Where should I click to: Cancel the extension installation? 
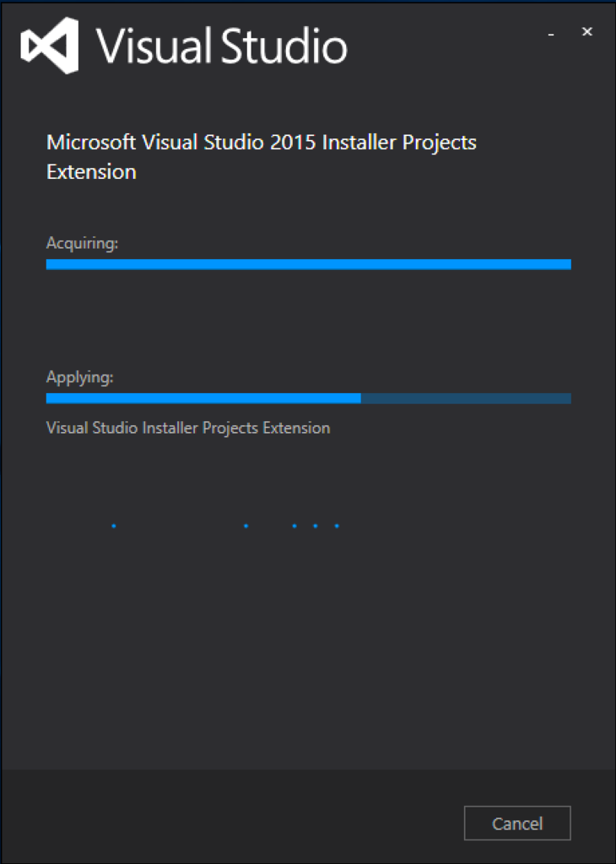coord(517,823)
